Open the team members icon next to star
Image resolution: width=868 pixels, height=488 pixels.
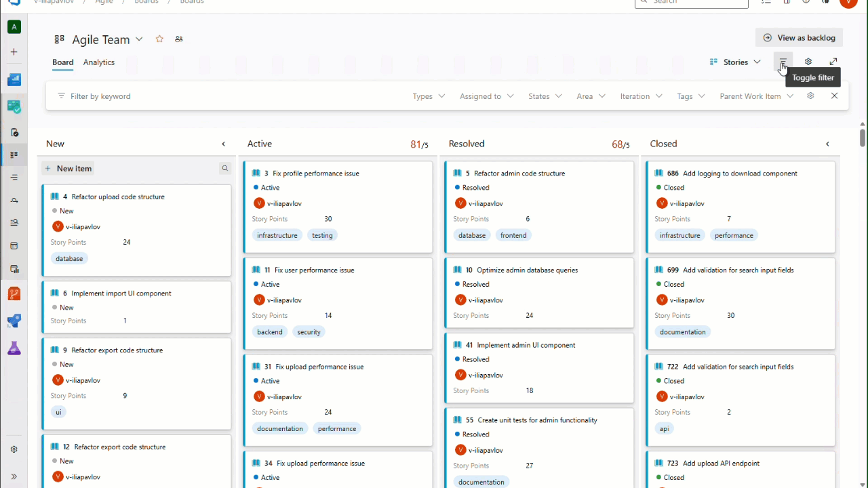coord(178,39)
